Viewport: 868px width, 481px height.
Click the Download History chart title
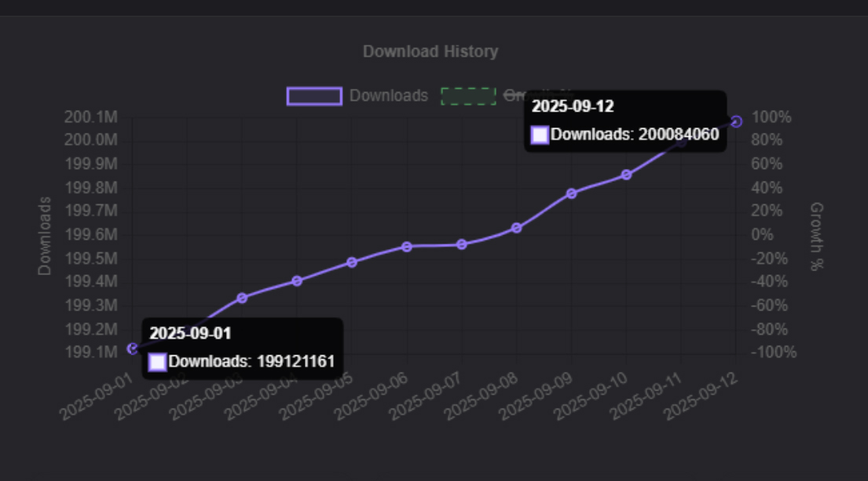430,52
